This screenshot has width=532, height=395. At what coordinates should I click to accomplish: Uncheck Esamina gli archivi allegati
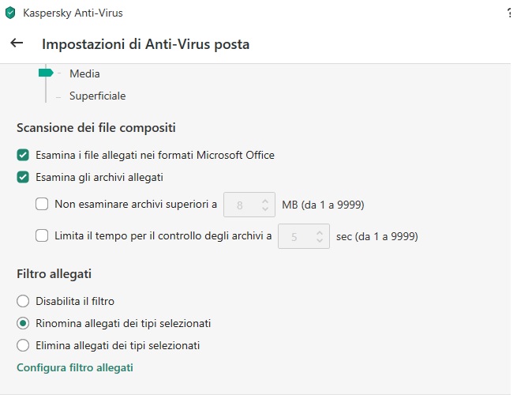(23, 177)
